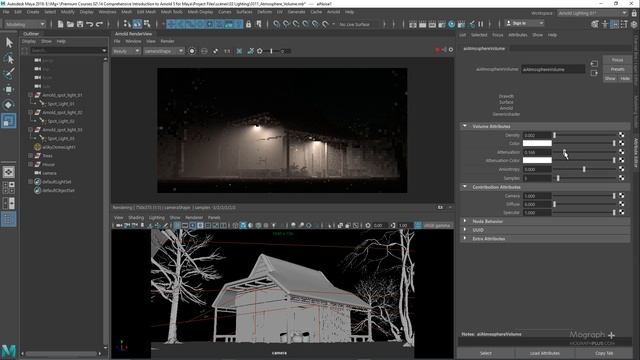
Task: Click the 1:1 zoom icon in RenderView
Action: 227,51
